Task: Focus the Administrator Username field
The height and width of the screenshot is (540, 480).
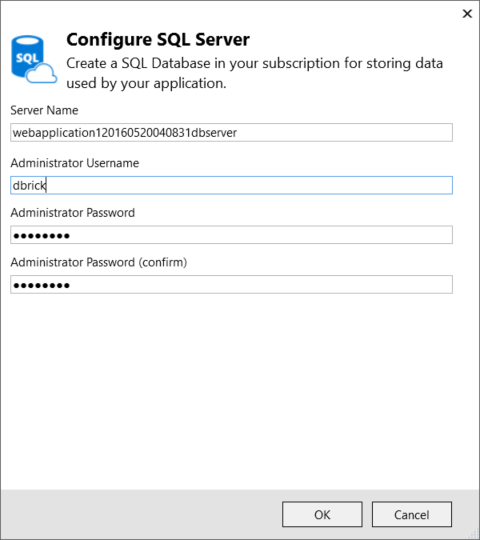Action: (231, 185)
